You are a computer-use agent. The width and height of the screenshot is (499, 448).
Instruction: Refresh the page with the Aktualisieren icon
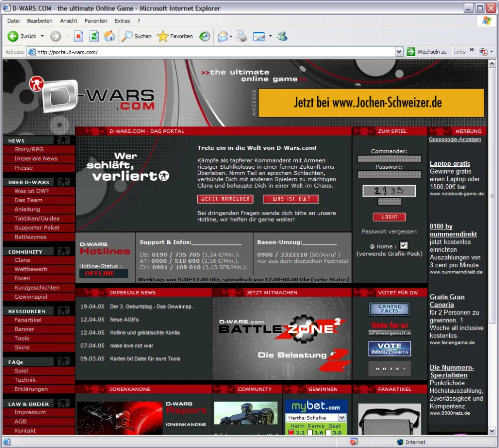(94, 36)
